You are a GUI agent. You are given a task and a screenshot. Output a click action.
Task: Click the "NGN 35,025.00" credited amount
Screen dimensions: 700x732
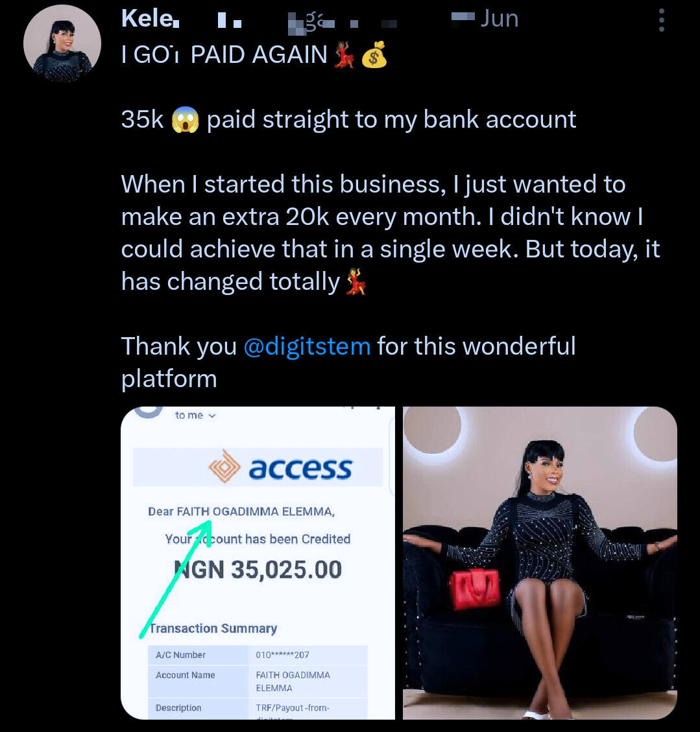pyautogui.click(x=258, y=569)
